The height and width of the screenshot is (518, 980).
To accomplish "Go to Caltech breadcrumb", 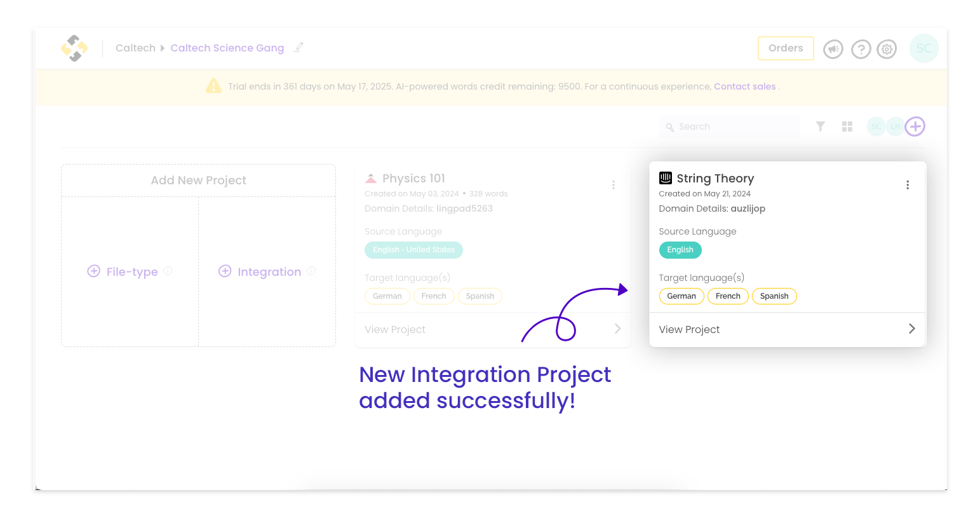I will (x=135, y=48).
